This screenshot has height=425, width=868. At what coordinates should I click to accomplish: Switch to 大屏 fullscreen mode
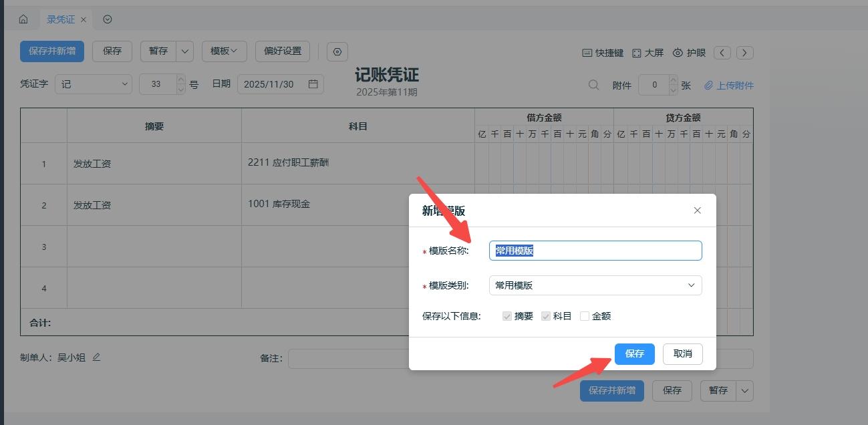click(x=648, y=53)
